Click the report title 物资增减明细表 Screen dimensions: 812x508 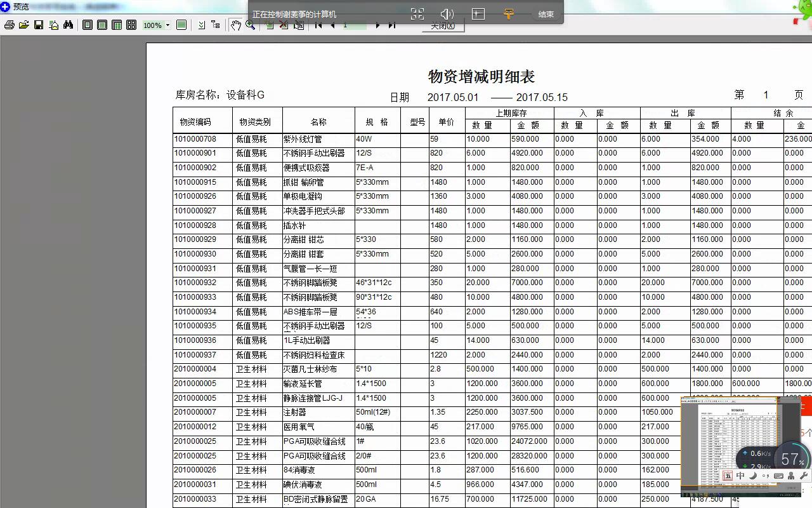pyautogui.click(x=481, y=77)
